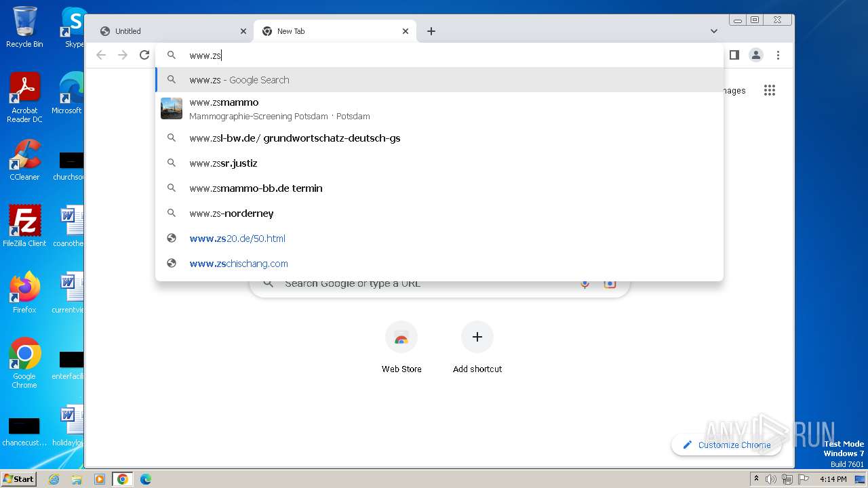The height and width of the screenshot is (488, 868).
Task: Open the coanothe Word document on desktop
Action: (70, 226)
